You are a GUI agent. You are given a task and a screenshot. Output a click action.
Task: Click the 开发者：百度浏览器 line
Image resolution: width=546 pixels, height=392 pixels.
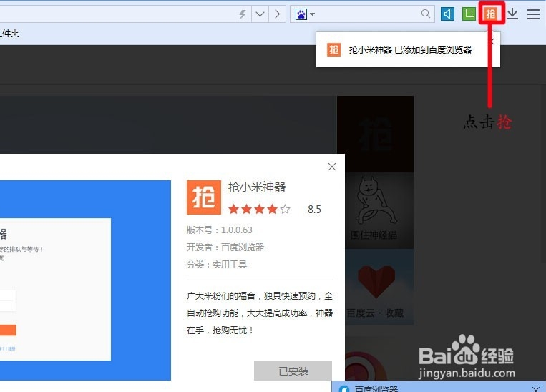tap(225, 248)
